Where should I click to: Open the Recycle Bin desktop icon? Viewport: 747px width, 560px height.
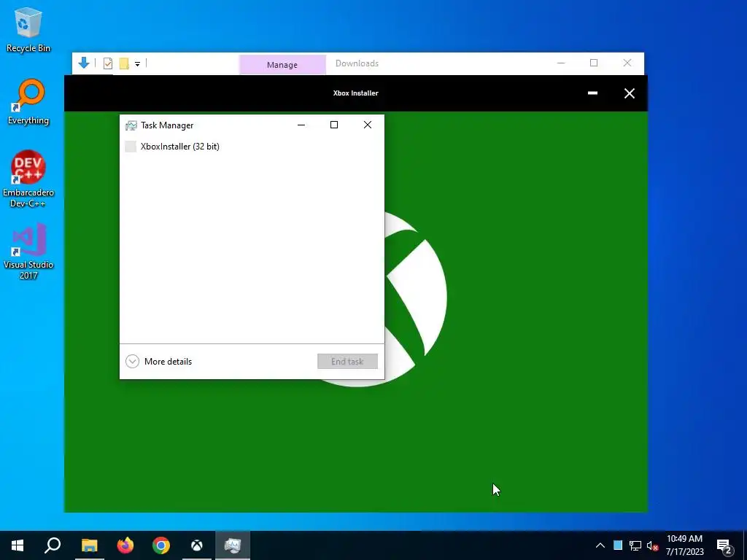[28, 30]
